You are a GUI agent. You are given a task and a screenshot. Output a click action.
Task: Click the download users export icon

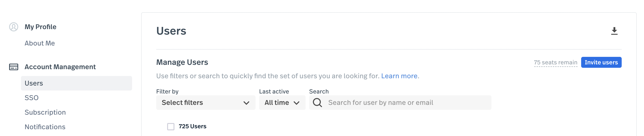(614, 31)
